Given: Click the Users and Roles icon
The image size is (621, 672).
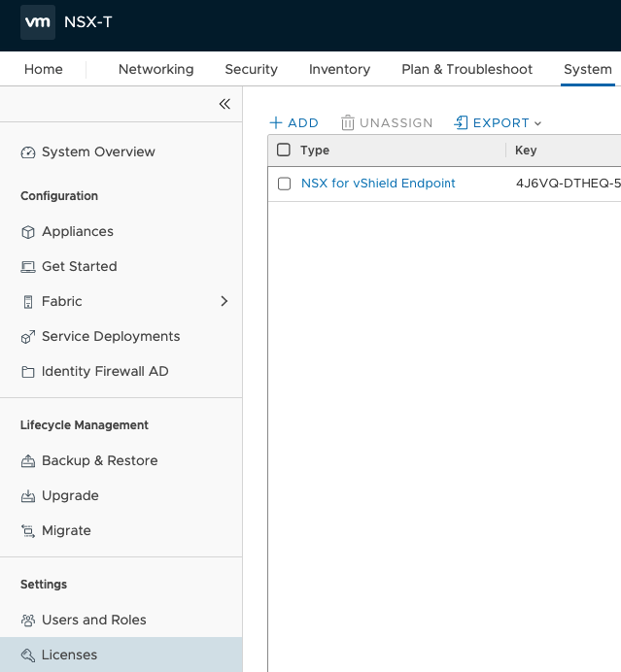Looking at the screenshot, I should (27, 621).
